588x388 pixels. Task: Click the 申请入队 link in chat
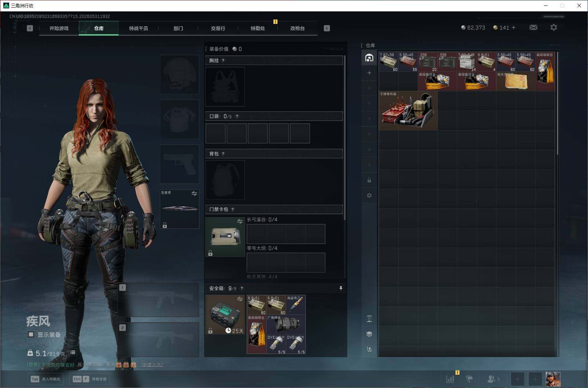pyautogui.click(x=152, y=365)
